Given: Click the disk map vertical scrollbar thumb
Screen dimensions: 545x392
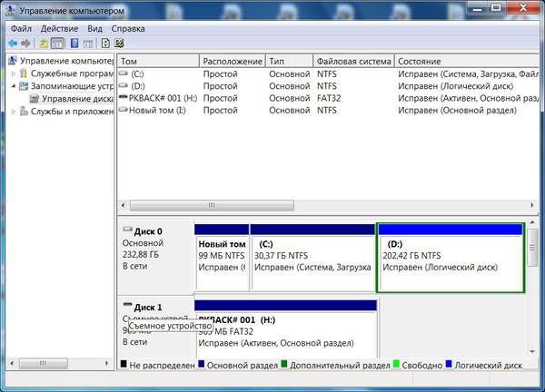Looking at the screenshot, I should (x=532, y=248).
